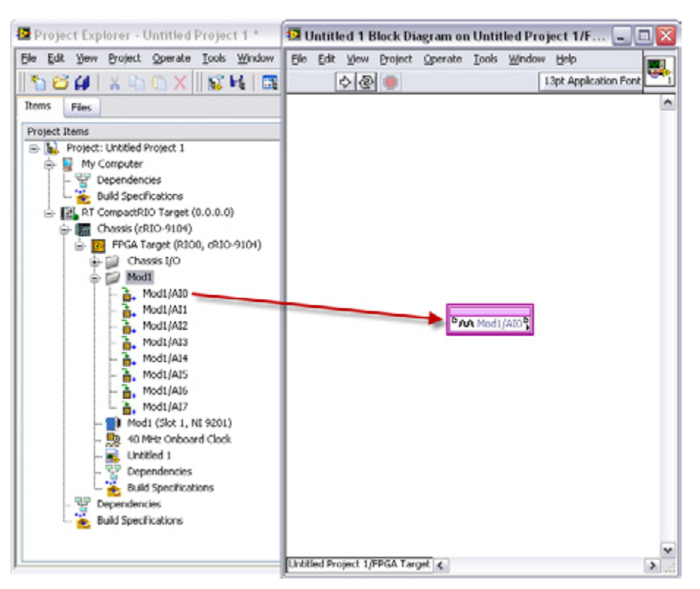The height and width of the screenshot is (589, 700).
Task: Open Tools menu in Block Diagram window
Action: click(485, 59)
